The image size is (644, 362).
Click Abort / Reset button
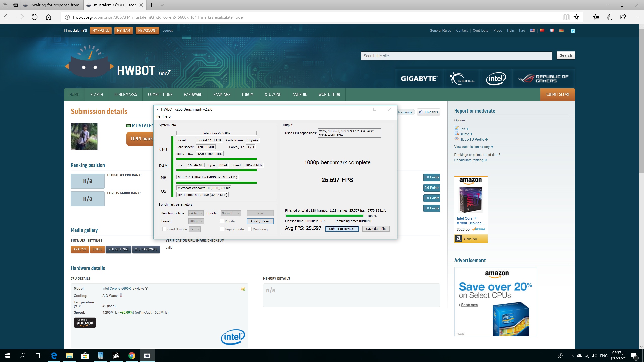(260, 221)
